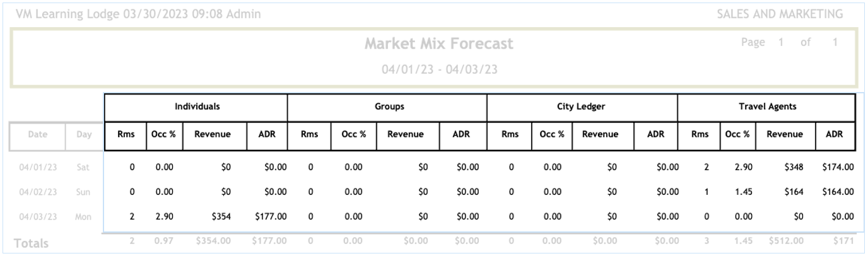
Task: Select the $174.00 Travel Agents ADR value
Action: click(838, 168)
